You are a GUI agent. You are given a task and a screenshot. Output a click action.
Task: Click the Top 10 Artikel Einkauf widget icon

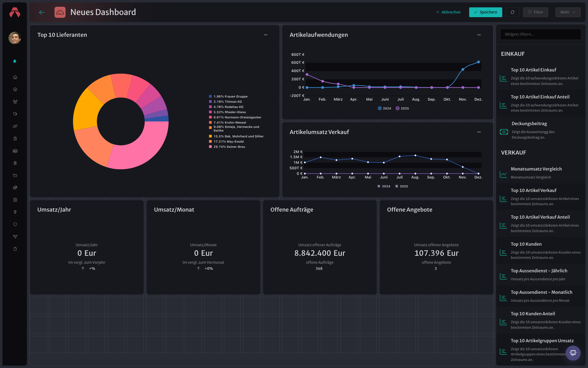(x=503, y=78)
